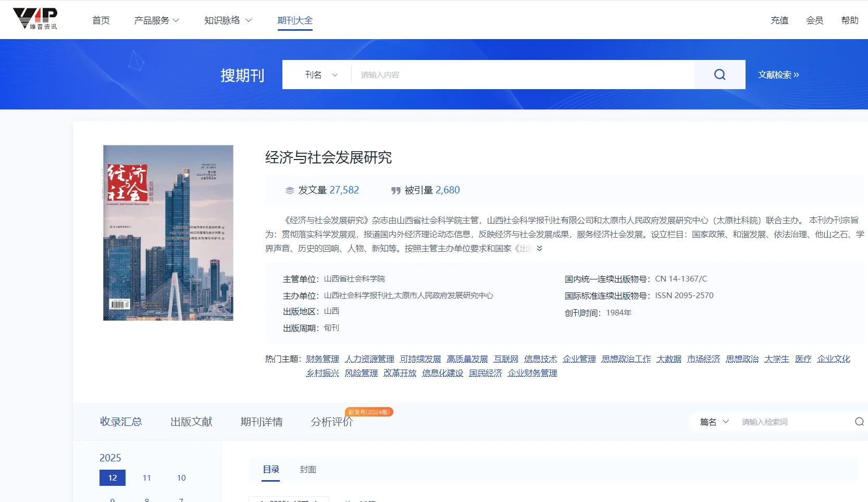Image resolution: width=868 pixels, height=502 pixels.
Task: Select issue 11 of year 2025
Action: point(146,477)
